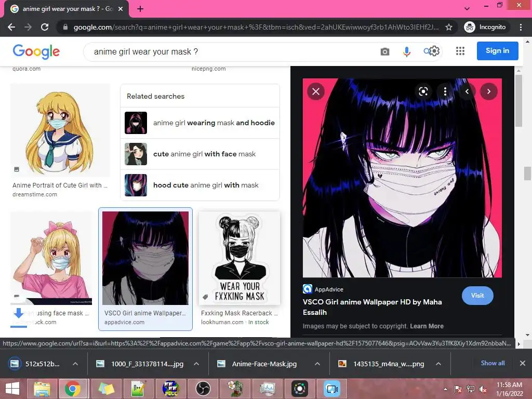This screenshot has width=532, height=399.
Task: Open File Explorer from the taskbar
Action: tap(42, 389)
